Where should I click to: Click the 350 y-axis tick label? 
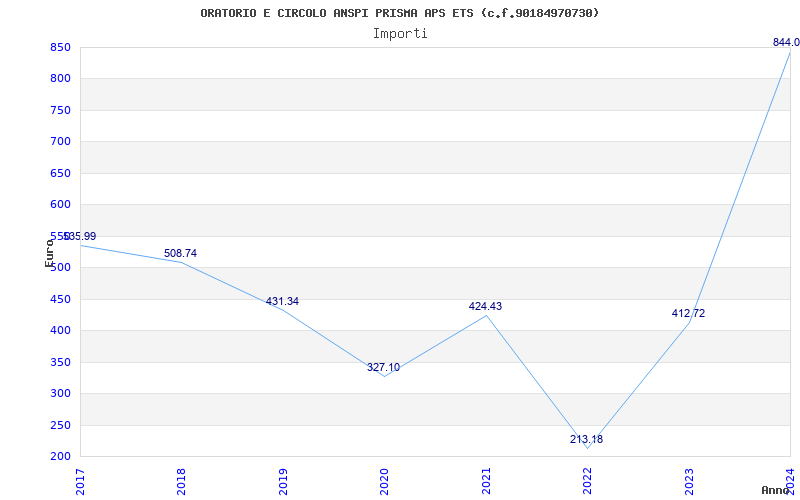(59, 362)
